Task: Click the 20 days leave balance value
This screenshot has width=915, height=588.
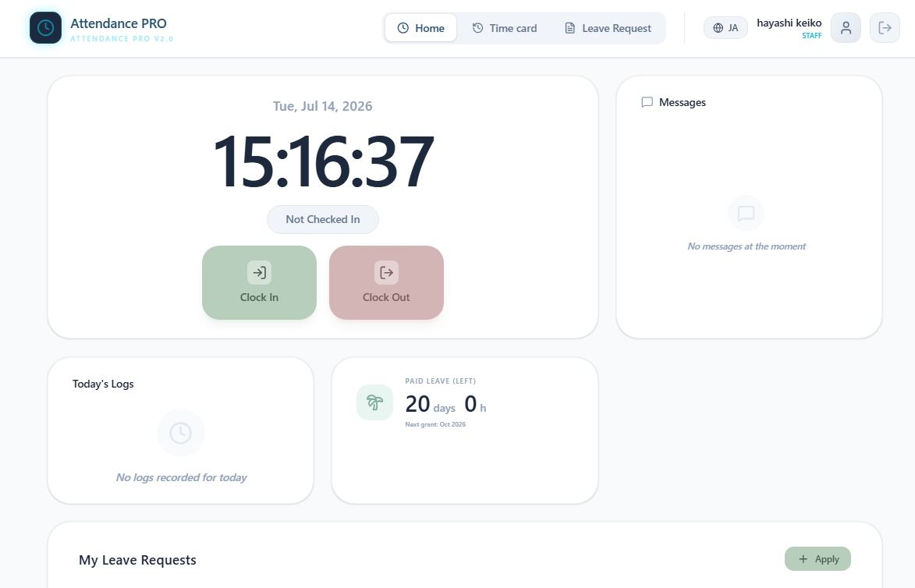Action: pyautogui.click(x=430, y=404)
